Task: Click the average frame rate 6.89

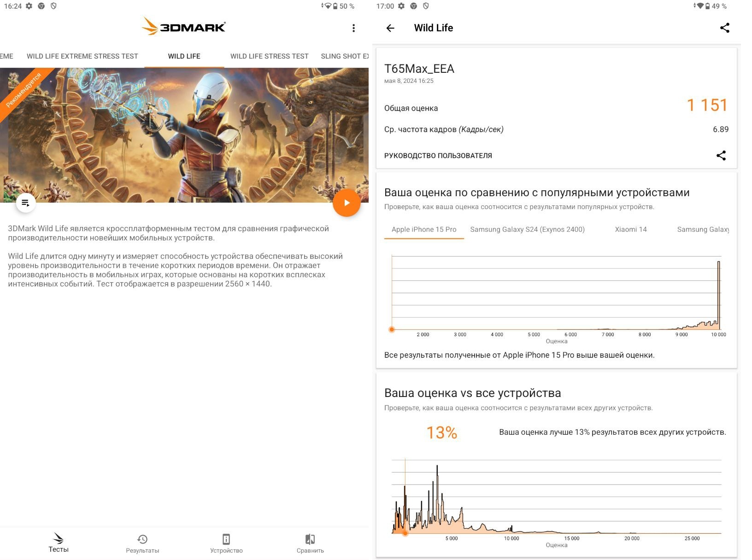Action: (x=721, y=129)
